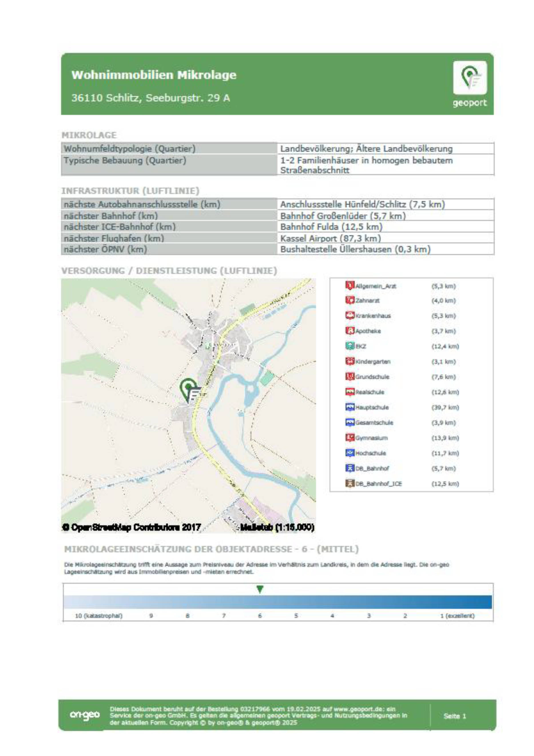Click www.geoport.de in footer text
This screenshot has height=756, width=534.
point(358,709)
